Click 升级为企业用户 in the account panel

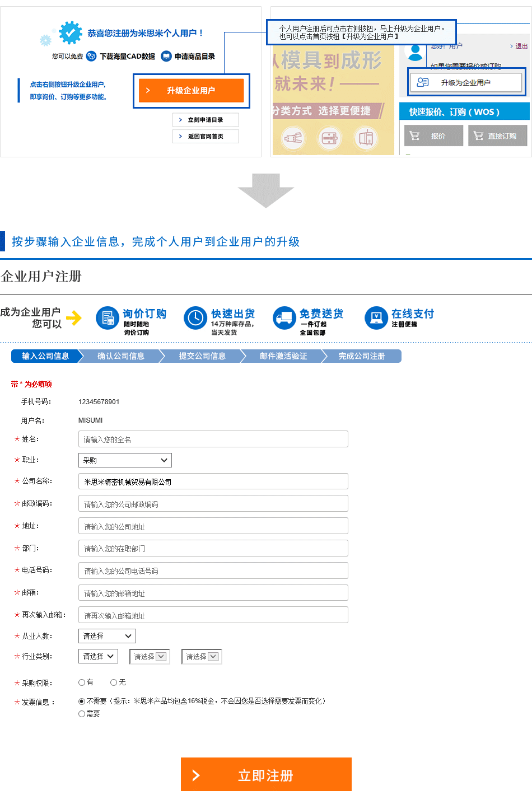tap(466, 82)
